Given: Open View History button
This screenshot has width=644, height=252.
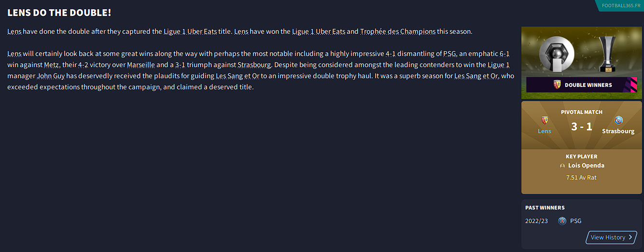Looking at the screenshot, I should pos(611,238).
